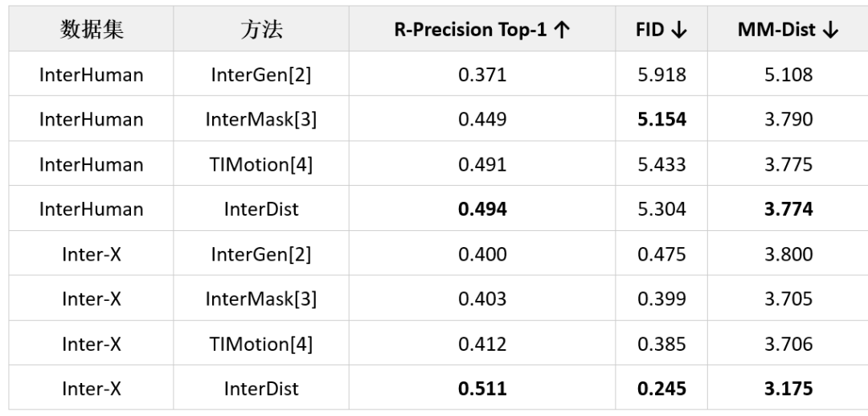Click the bold 0.245 FID cell
Screen dimensions: 868x416
coord(661,389)
